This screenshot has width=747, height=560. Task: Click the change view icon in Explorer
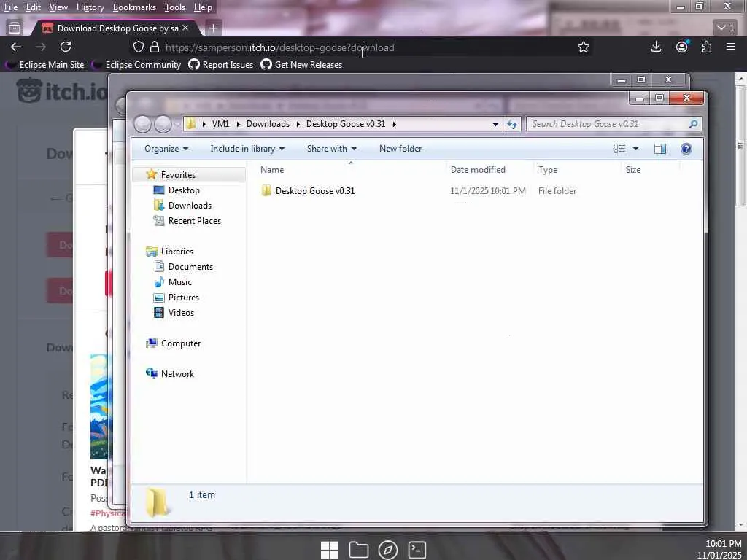click(620, 149)
